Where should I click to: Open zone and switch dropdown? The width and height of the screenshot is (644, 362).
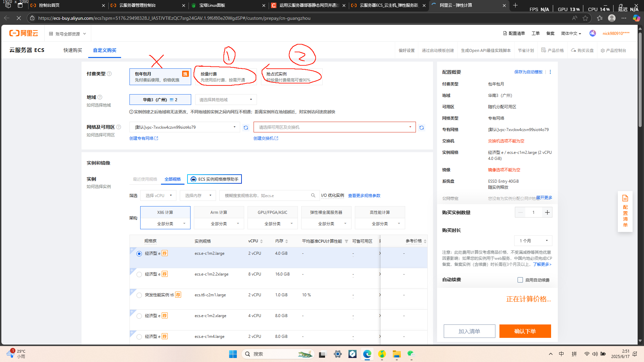click(335, 127)
